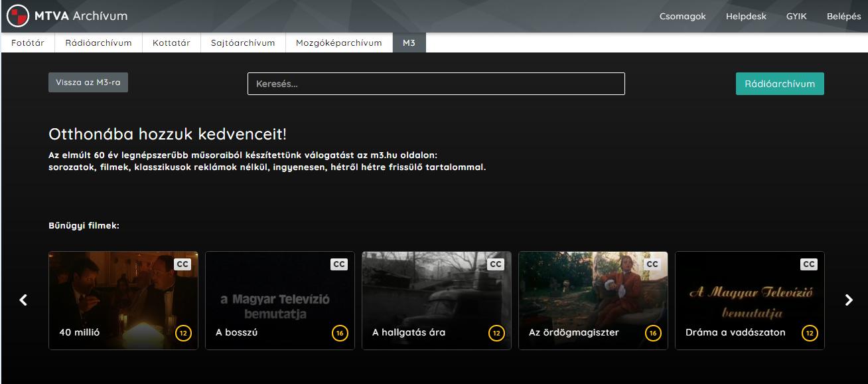Open the Fotótár tab
Screen dimensions: 868x384
(x=28, y=43)
